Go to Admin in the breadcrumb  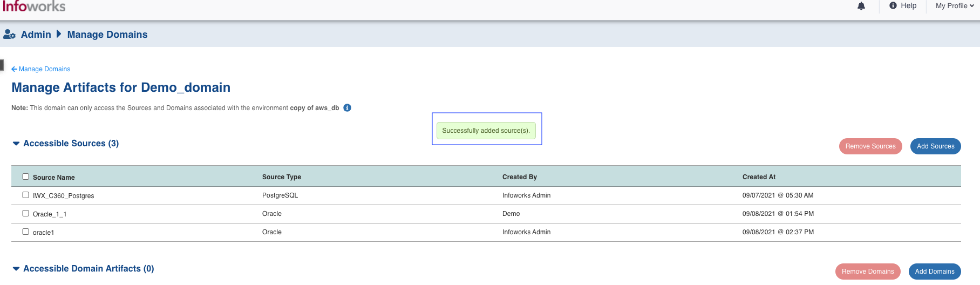point(36,35)
